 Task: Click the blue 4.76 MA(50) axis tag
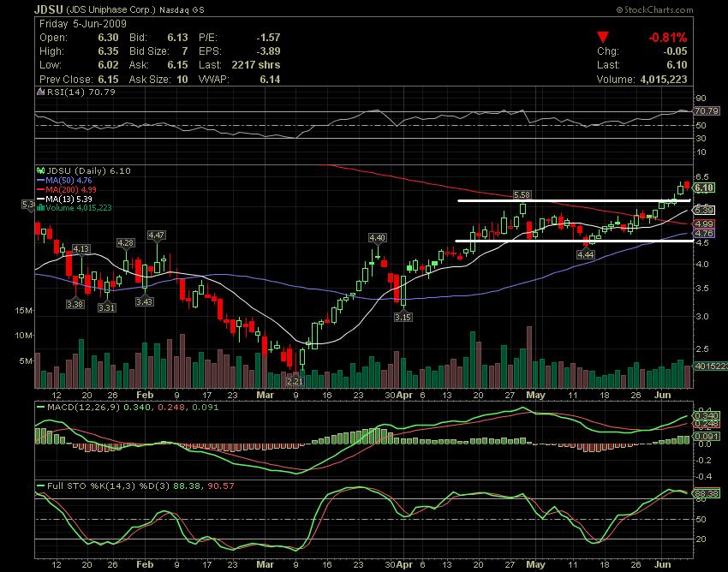click(704, 234)
